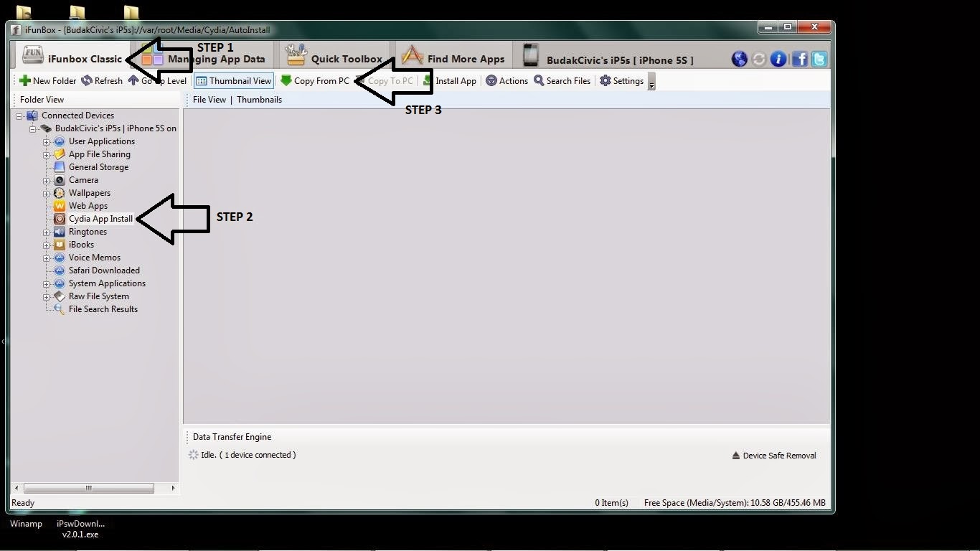The image size is (980, 551).
Task: Expand the Wallpapers node
Action: pos(47,193)
